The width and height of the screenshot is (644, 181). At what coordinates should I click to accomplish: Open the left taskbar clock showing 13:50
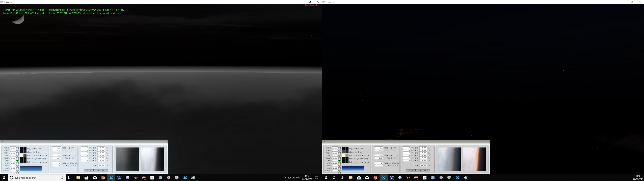(307, 177)
